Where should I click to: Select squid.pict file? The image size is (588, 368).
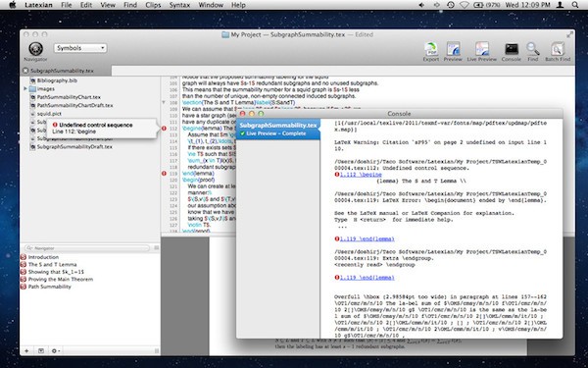(49, 114)
